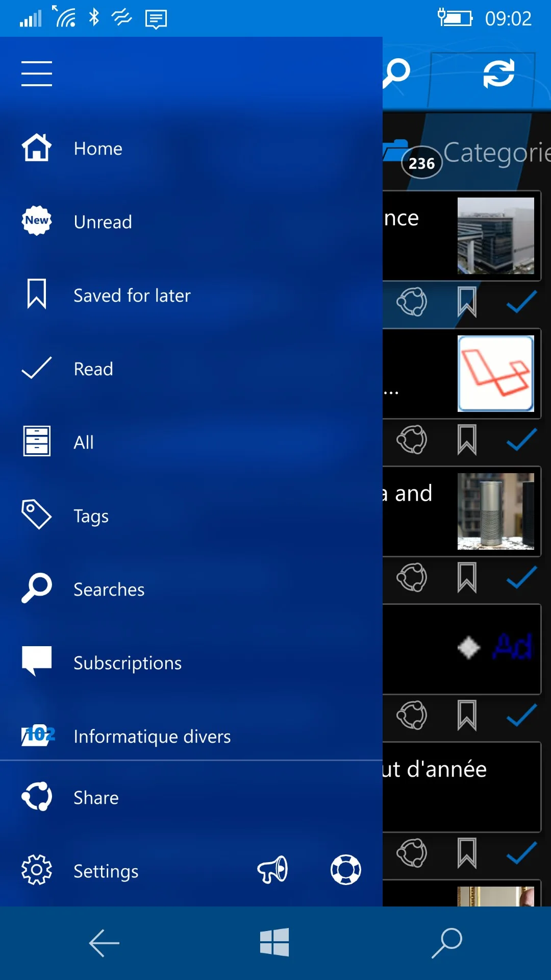
Task: Tap the Windows Start button
Action: point(274,942)
